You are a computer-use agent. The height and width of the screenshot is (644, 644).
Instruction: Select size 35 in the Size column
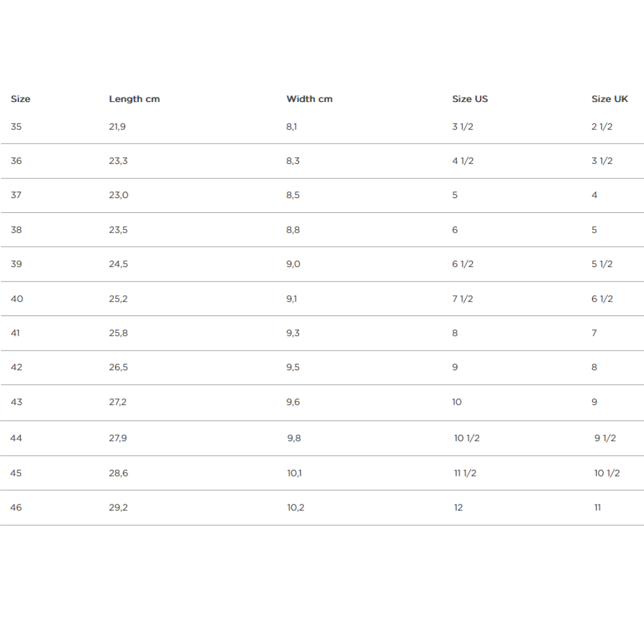[16, 126]
